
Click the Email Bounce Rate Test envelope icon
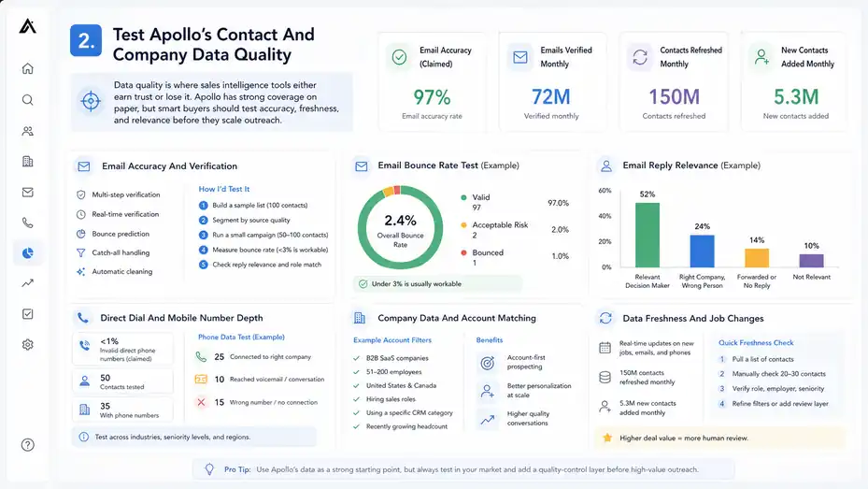362,166
